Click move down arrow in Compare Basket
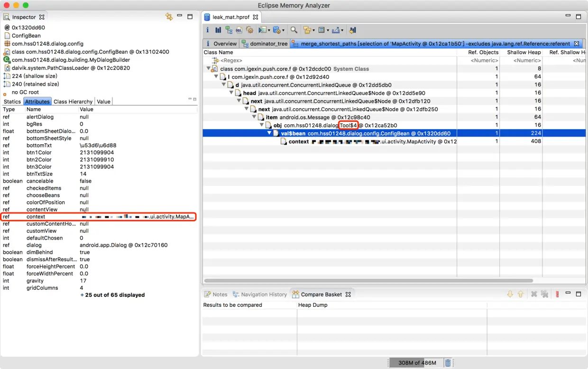This screenshot has height=369, width=588. [x=510, y=294]
